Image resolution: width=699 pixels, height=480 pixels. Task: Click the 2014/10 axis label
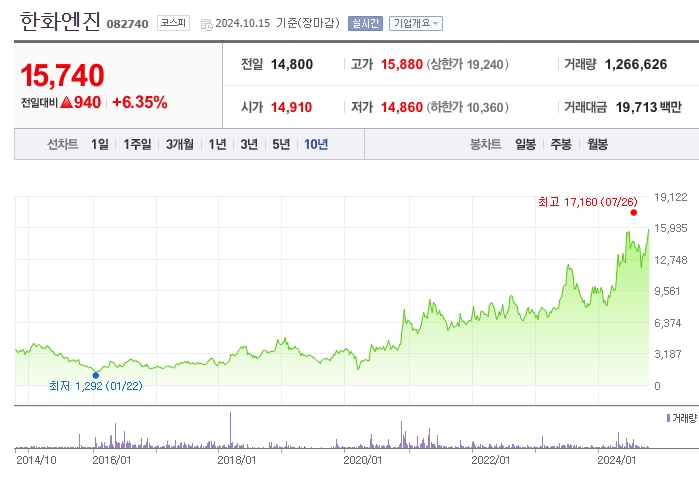coord(36,460)
